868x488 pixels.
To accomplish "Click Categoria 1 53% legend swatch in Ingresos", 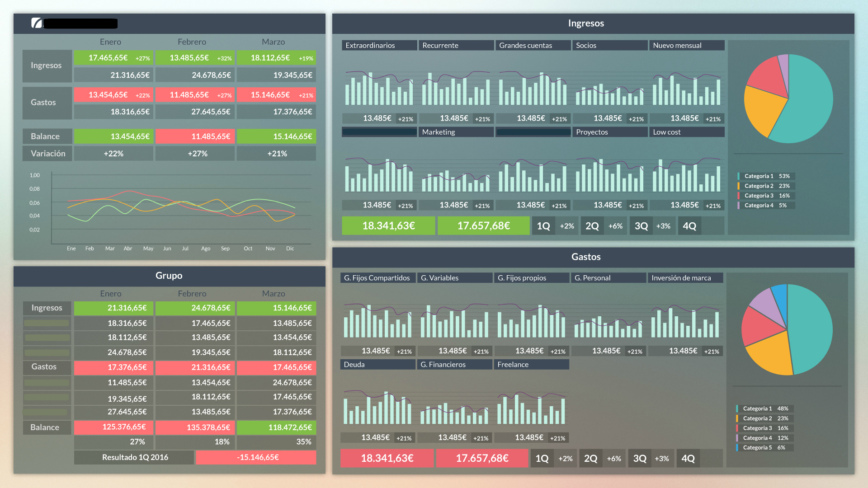I will tap(739, 176).
